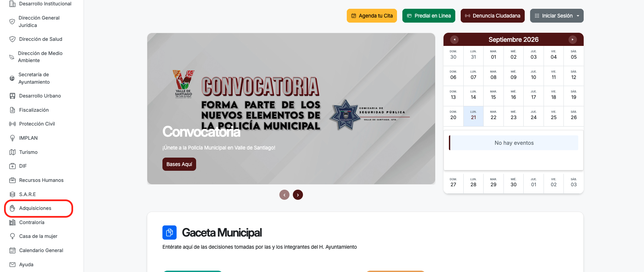Open Desarrollo Institucional menu item
This screenshot has width=644, height=272.
tap(40, 4)
